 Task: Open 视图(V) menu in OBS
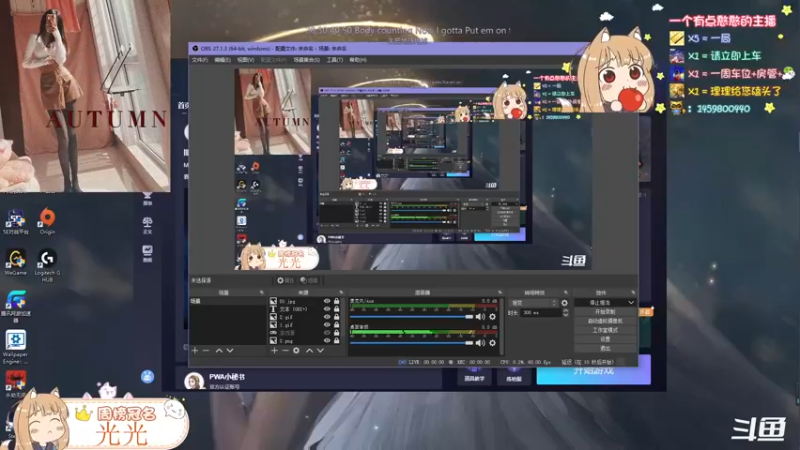(x=245, y=60)
